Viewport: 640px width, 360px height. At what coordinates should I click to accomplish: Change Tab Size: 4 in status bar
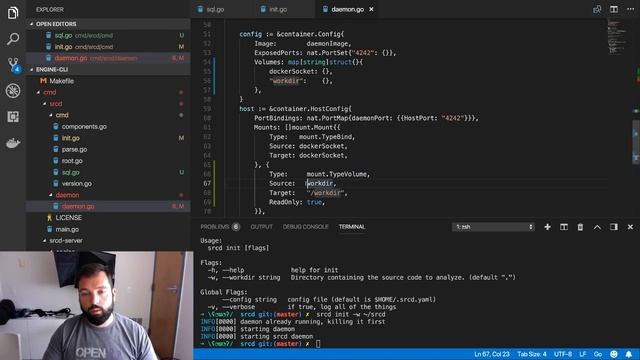(x=532, y=354)
